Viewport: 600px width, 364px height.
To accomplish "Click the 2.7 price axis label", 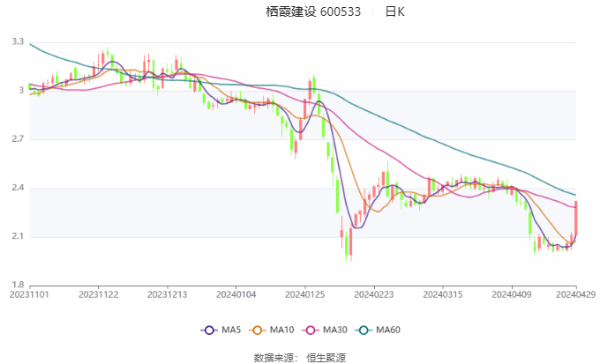I will coord(18,138).
